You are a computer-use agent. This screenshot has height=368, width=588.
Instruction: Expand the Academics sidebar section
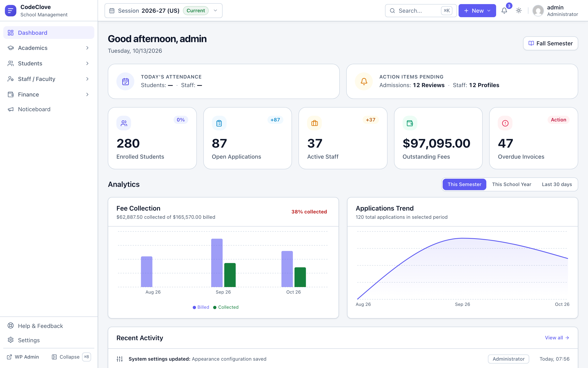[x=49, y=48]
